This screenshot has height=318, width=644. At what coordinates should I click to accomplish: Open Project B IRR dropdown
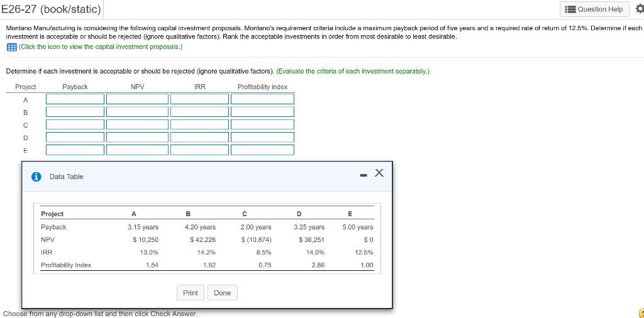coord(199,112)
